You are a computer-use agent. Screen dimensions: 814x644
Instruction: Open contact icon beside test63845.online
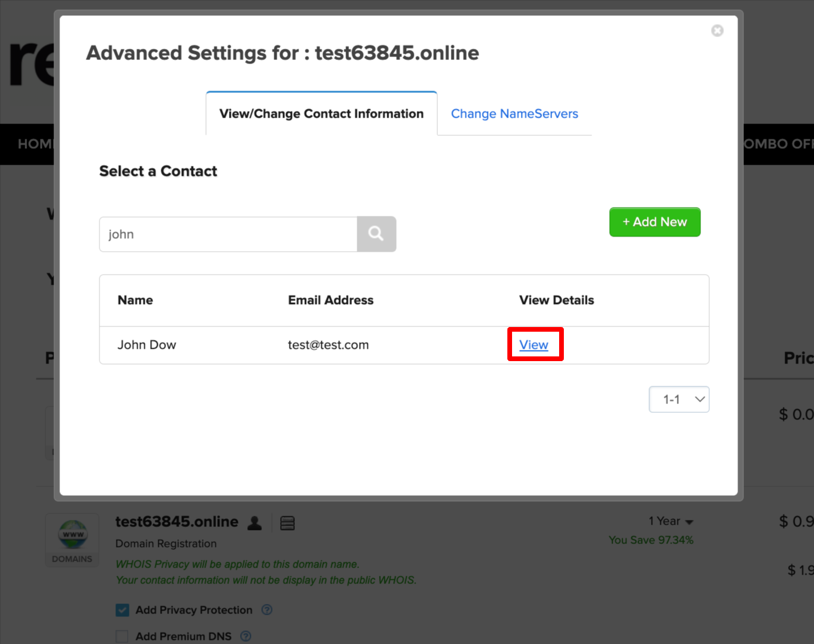[255, 523]
